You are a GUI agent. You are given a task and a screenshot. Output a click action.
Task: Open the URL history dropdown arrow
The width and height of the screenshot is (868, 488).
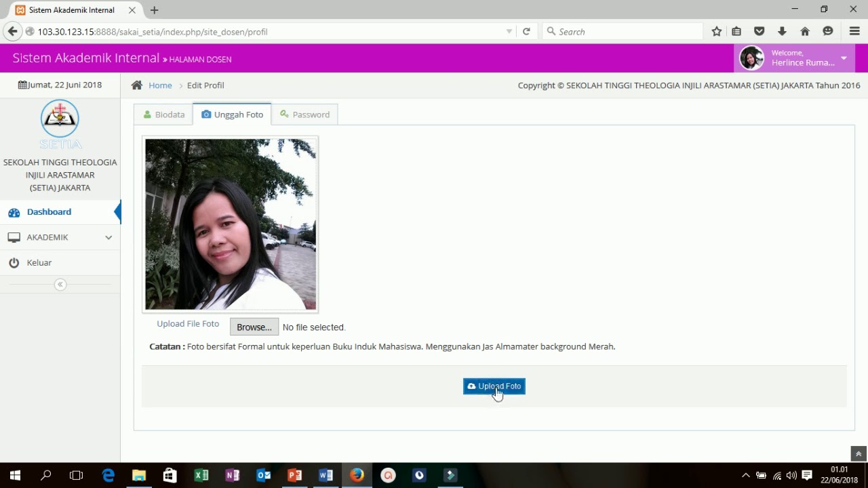pyautogui.click(x=509, y=31)
